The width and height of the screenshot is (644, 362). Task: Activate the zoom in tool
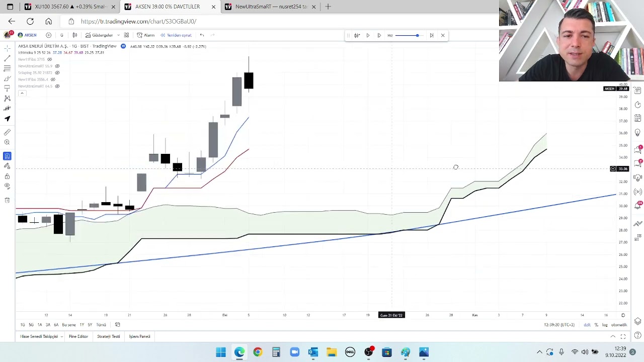7,142
